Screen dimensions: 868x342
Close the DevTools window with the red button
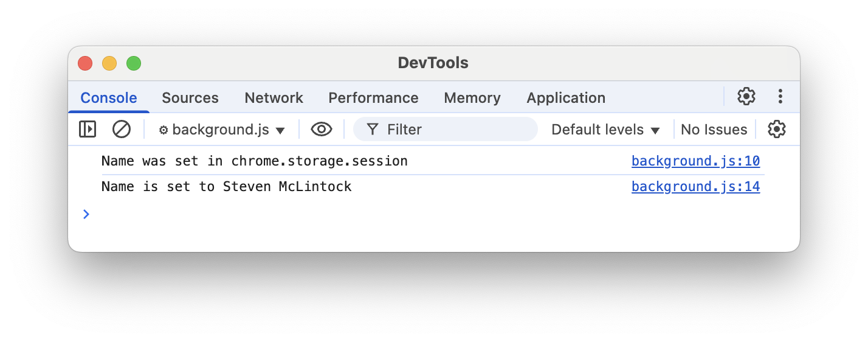tap(85, 63)
